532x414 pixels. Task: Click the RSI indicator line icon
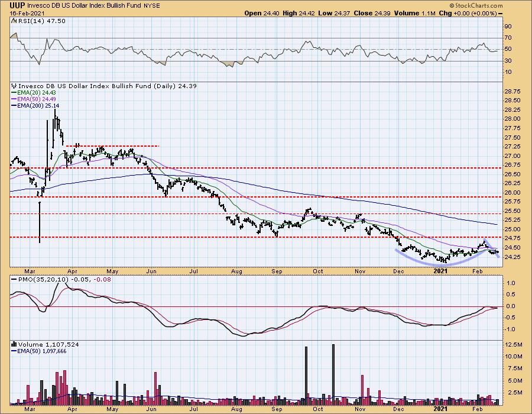click(14, 21)
